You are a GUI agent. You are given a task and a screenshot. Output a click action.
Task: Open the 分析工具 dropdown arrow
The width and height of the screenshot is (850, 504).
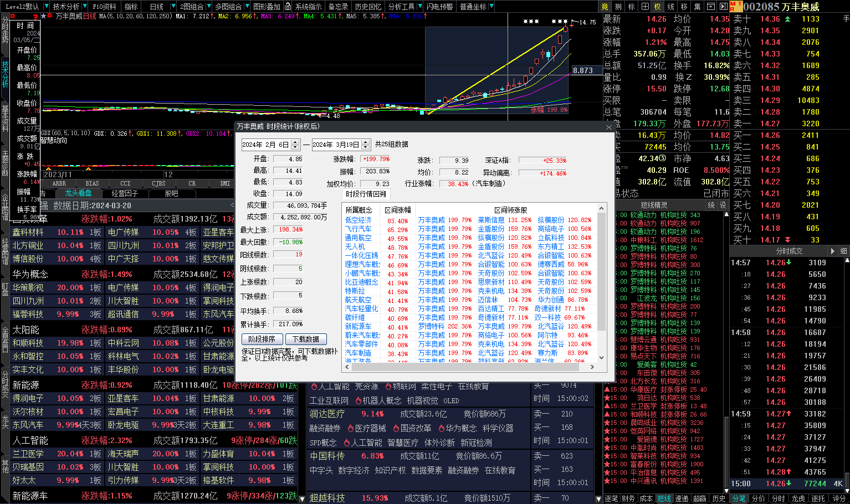click(419, 7)
